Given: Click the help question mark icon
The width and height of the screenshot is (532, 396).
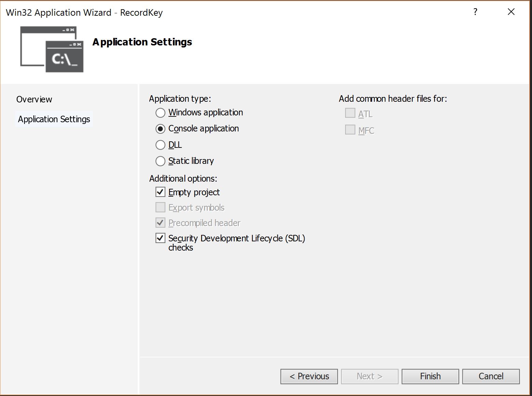Looking at the screenshot, I should pos(475,12).
